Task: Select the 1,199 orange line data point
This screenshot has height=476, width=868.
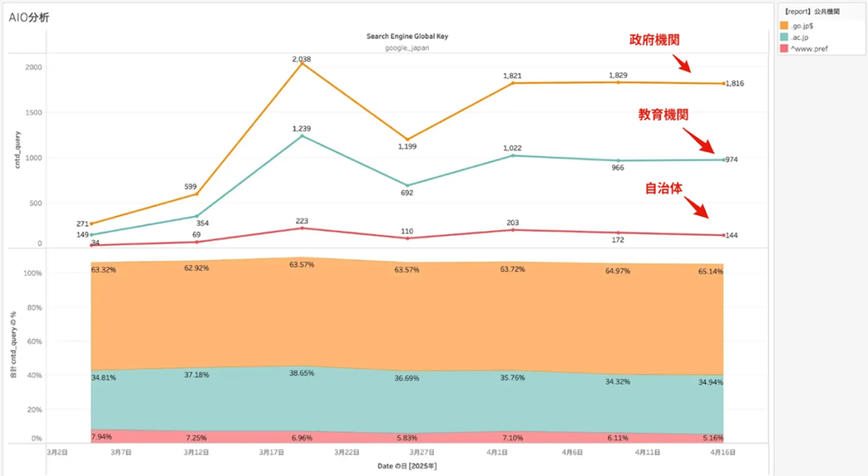Action: click(408, 139)
